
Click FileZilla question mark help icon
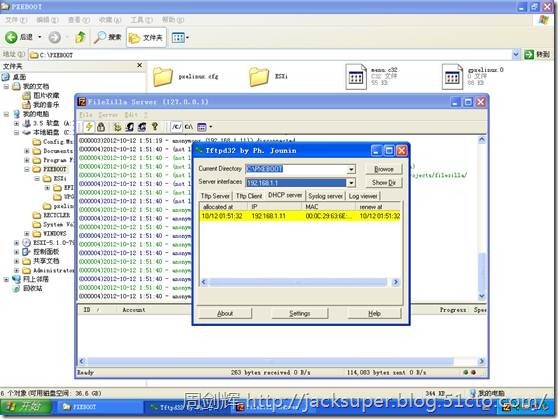pyautogui.click(x=154, y=126)
